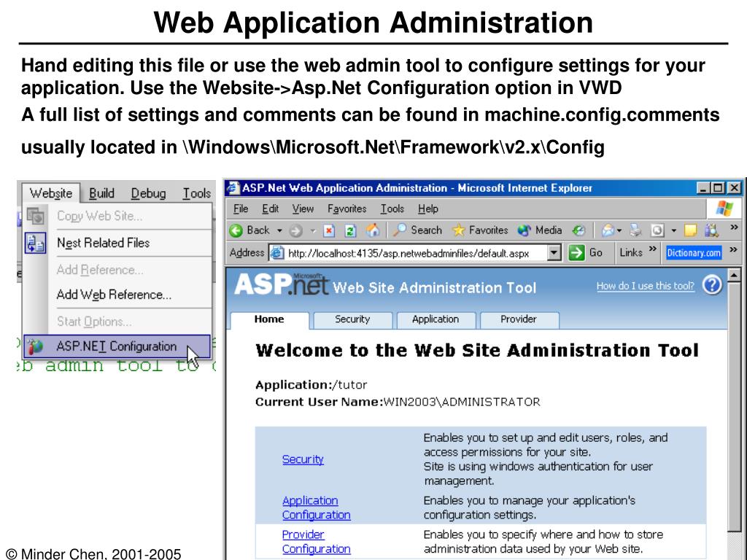Click the blue help question mark icon
Screen dimensions: 747x560
[x=712, y=285]
